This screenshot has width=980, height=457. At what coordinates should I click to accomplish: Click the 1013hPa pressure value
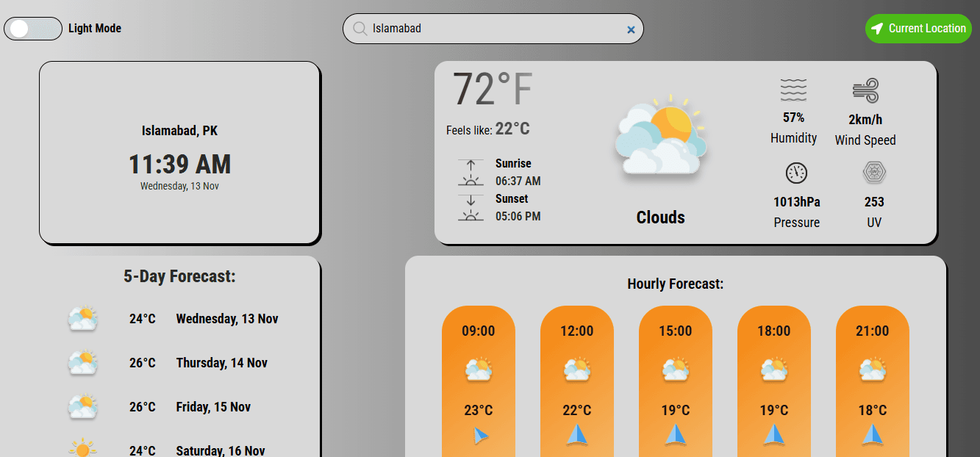click(x=796, y=202)
